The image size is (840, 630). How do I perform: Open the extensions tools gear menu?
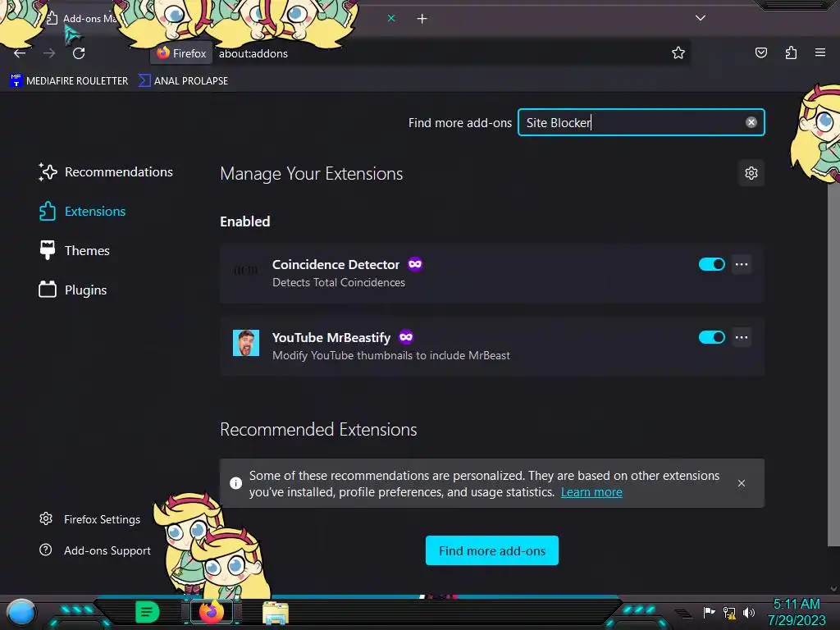point(751,173)
